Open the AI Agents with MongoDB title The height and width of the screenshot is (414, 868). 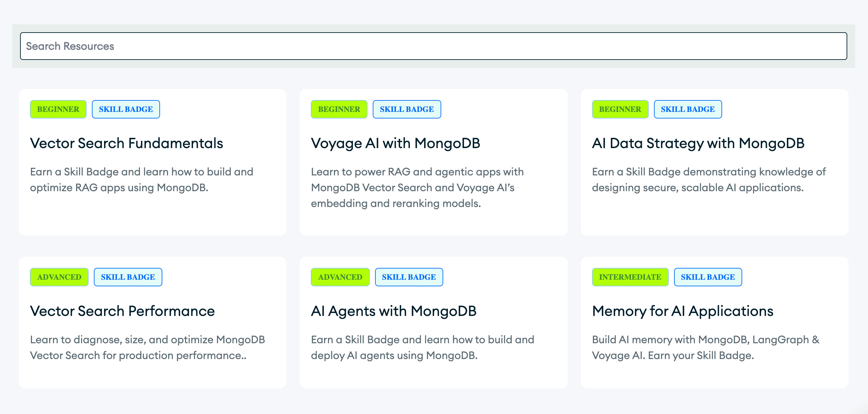(x=393, y=311)
